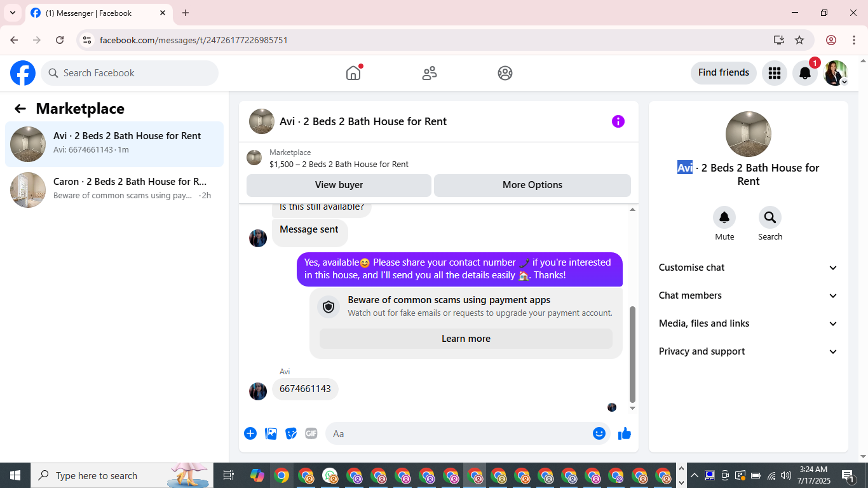Click the Search Facebook field
Viewport: 868px width, 488px height.
(130, 73)
